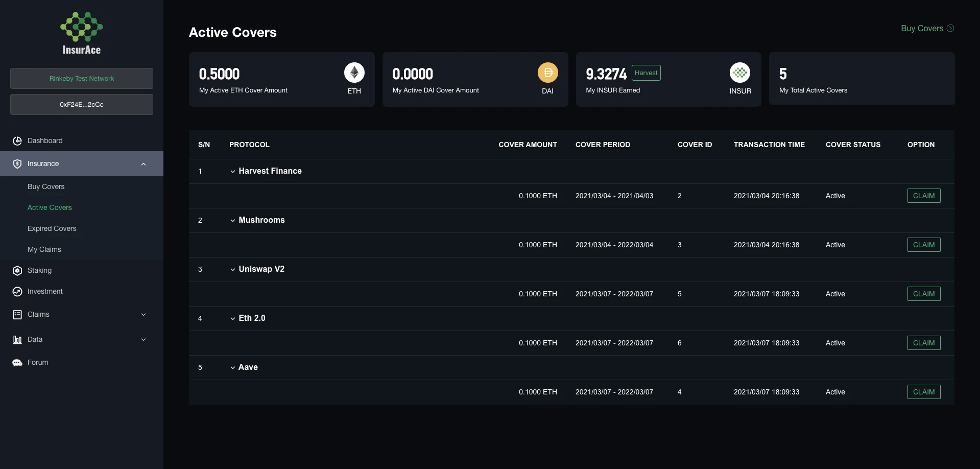Expand the Data menu chevron
The image size is (980, 469).
point(144,339)
